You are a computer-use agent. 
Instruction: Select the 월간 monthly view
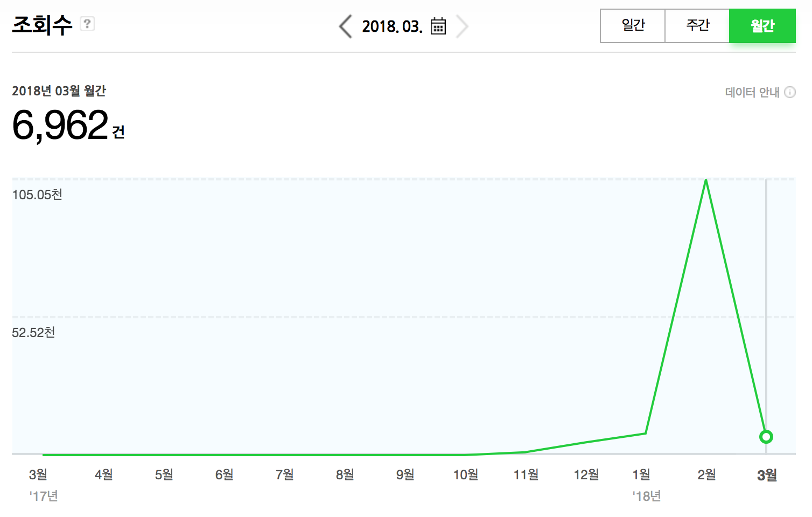(762, 25)
